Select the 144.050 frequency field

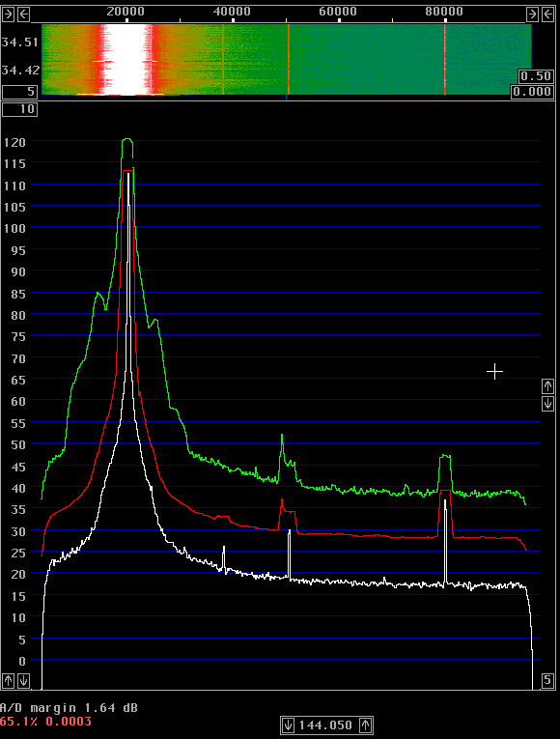coord(326,725)
